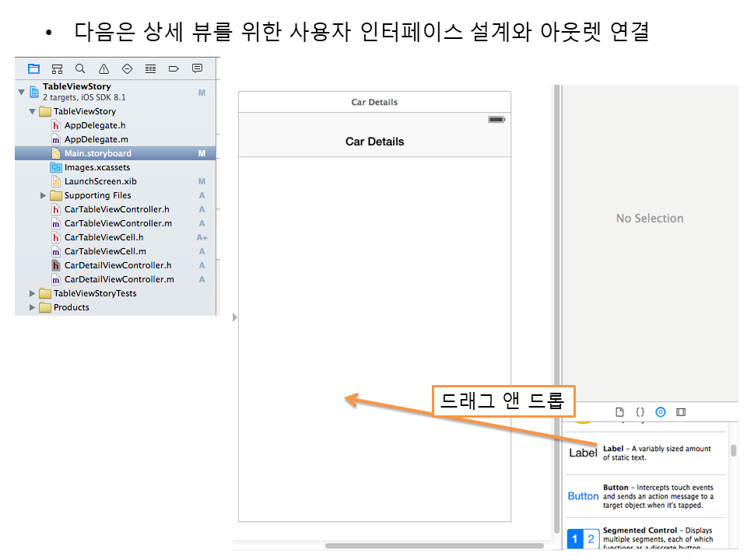
Task: Collapse the TableViewStory project root triangle
Action: coord(22,92)
